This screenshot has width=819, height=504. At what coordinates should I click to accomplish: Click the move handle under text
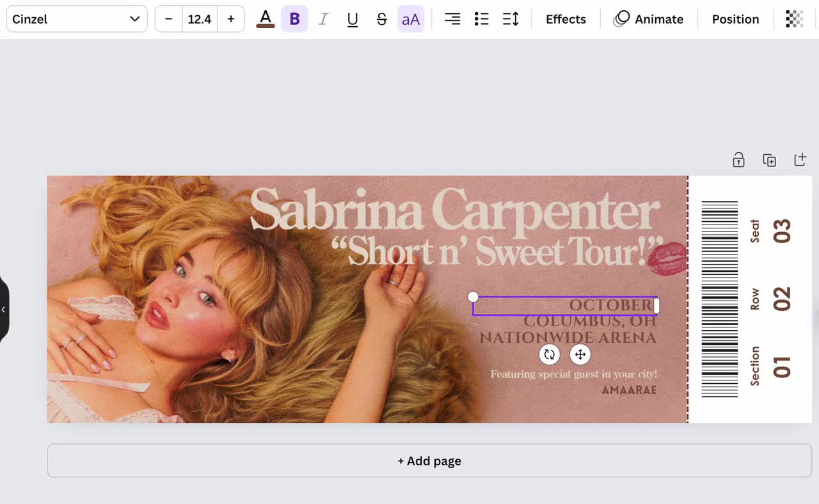click(x=580, y=354)
